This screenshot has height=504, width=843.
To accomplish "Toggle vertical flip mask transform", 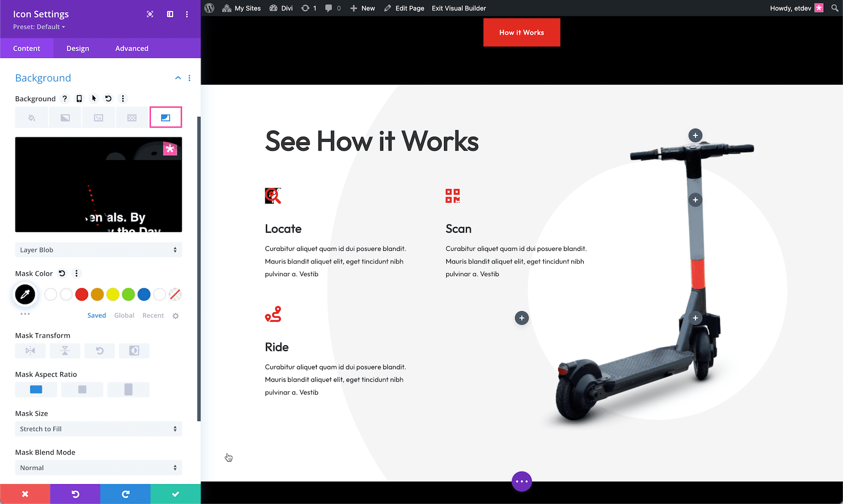I will pos(65,351).
